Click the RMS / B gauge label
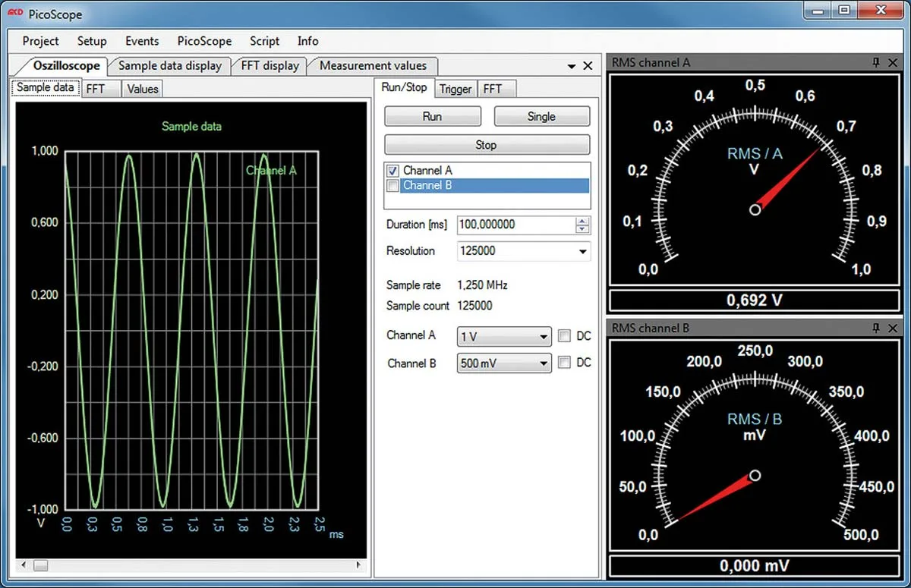911x588 pixels. pyautogui.click(x=755, y=420)
